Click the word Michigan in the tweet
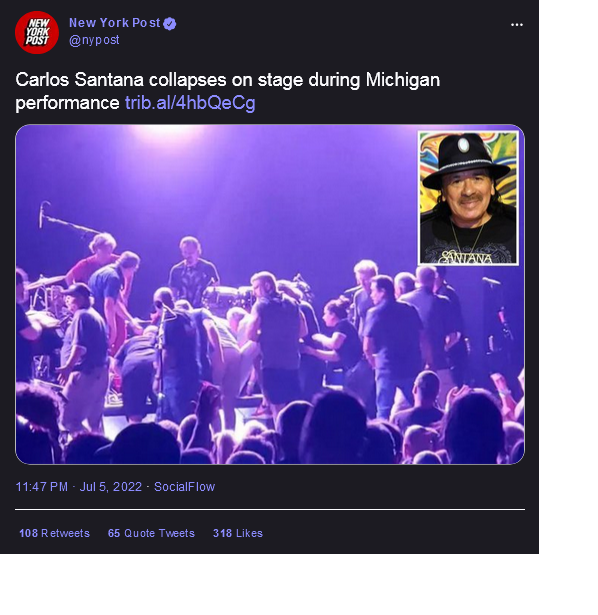 403,80
